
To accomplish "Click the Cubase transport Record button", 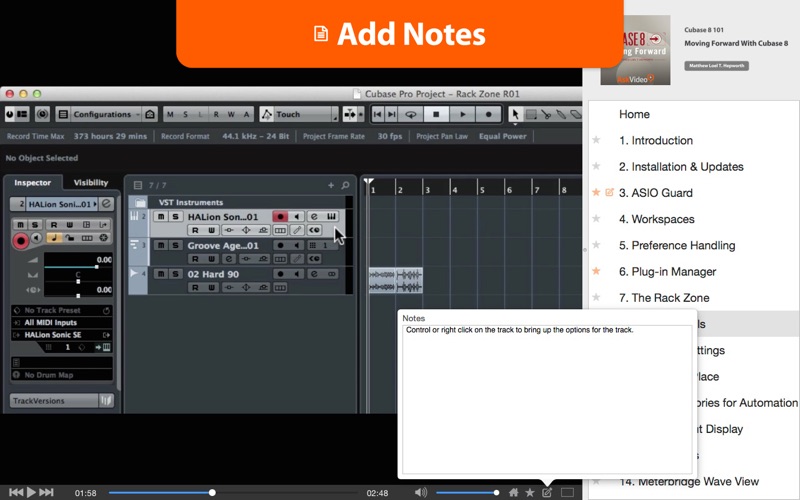I will [x=489, y=114].
